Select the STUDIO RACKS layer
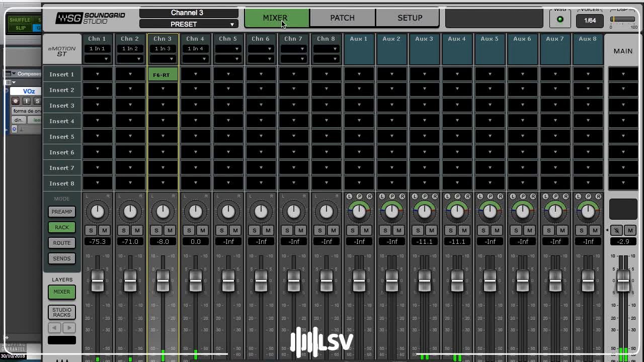Viewport: 644px width, 362px height. pos(62,312)
